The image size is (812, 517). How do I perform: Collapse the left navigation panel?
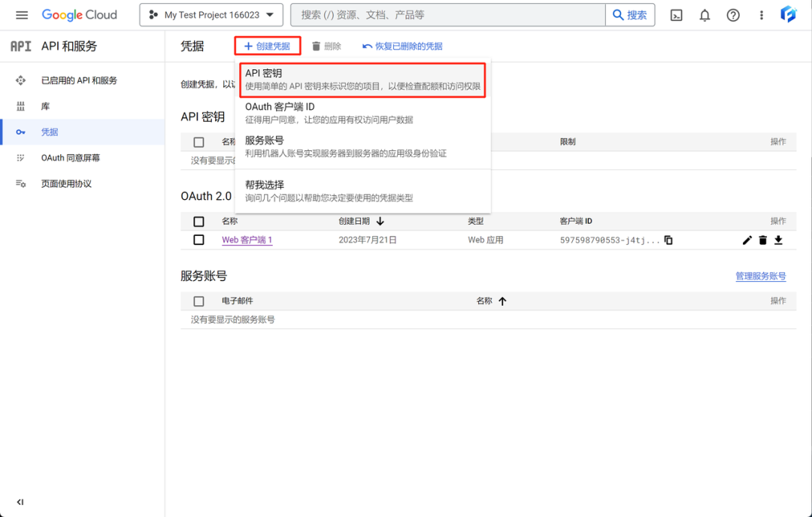[20, 502]
